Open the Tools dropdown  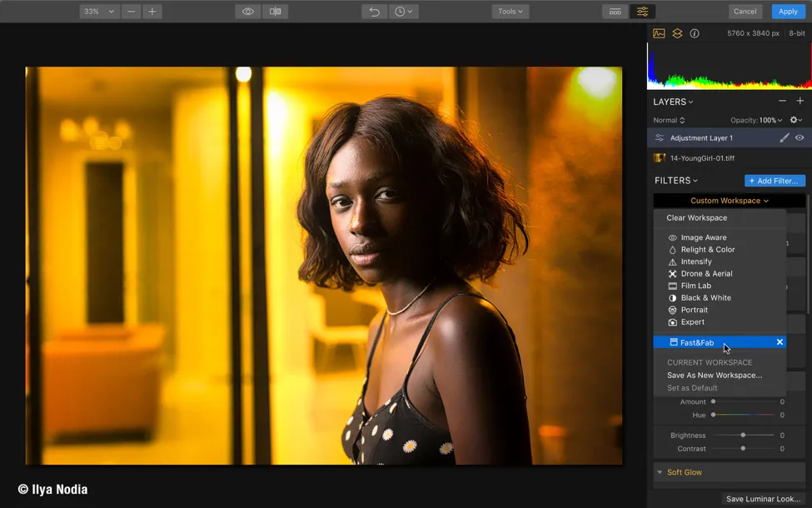click(510, 12)
